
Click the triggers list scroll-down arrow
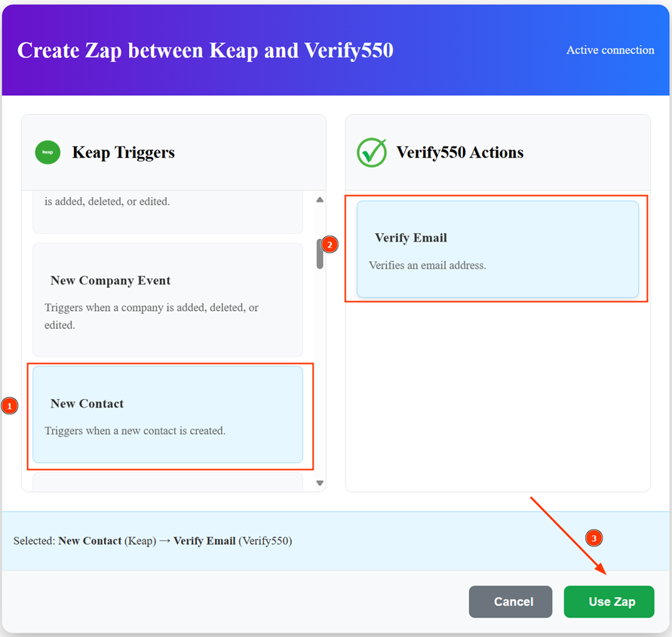click(320, 483)
